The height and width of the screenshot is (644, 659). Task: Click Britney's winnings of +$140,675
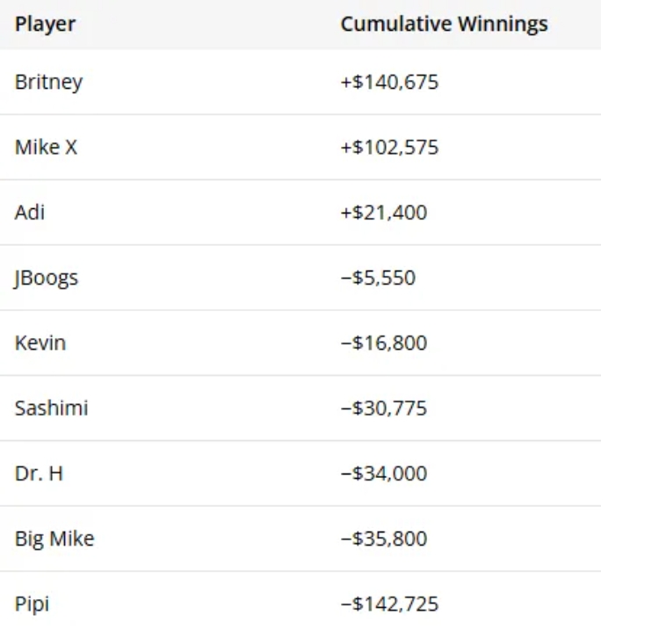coord(389,83)
